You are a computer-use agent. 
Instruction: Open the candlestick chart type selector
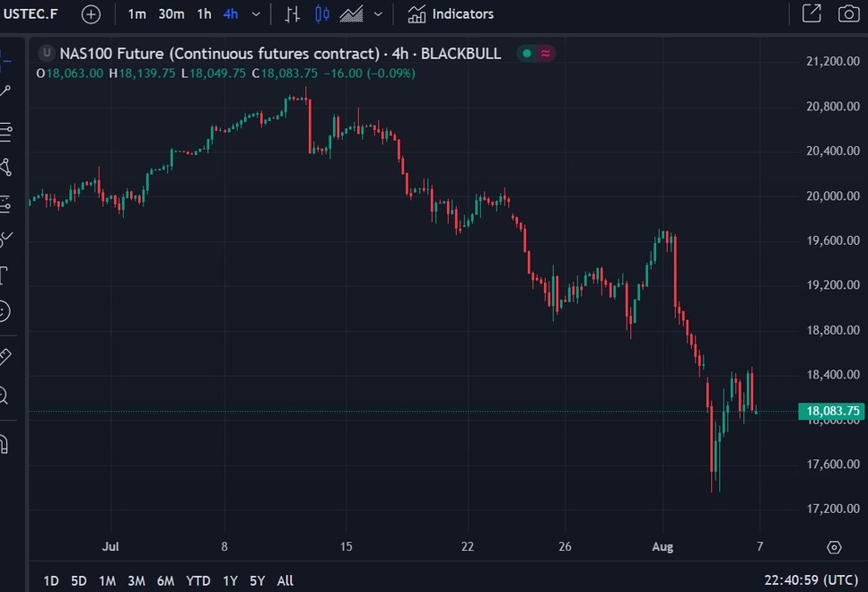322,14
